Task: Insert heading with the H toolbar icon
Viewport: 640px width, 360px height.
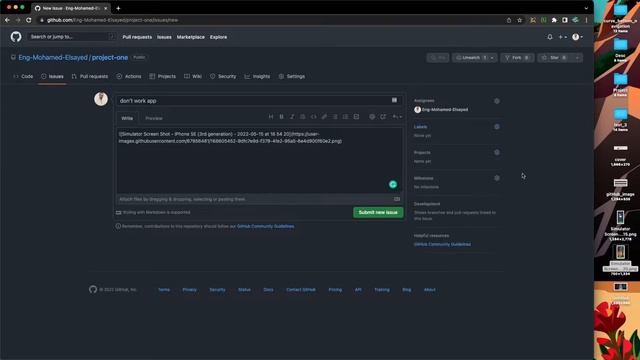Action: click(271, 117)
